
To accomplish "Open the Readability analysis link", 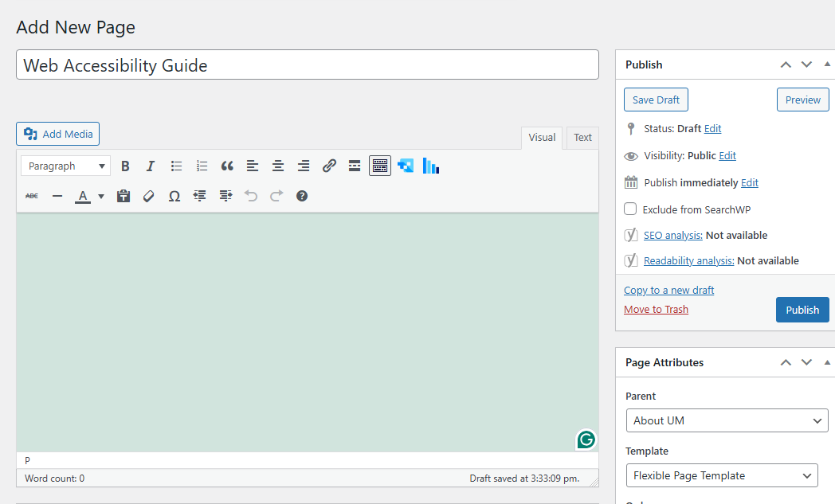I will coord(689,261).
